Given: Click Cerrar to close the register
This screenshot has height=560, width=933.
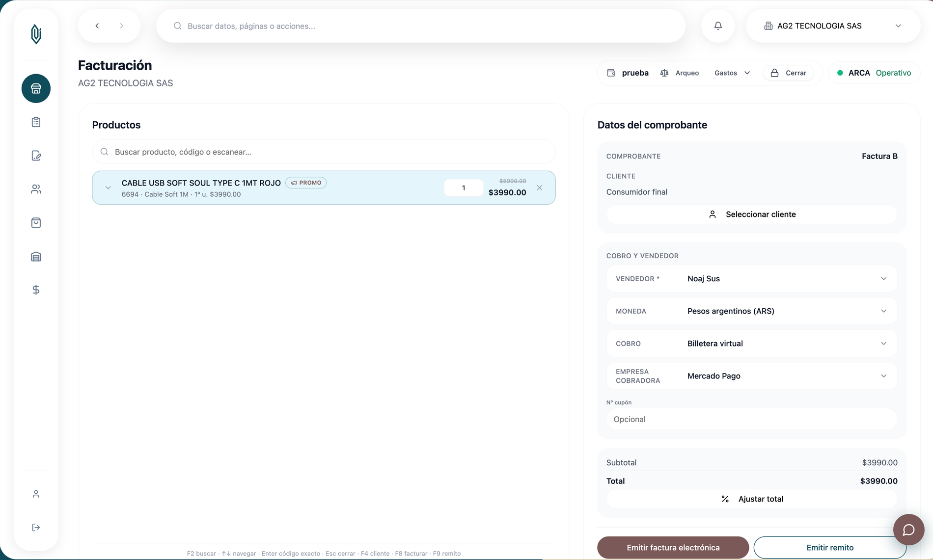Looking at the screenshot, I should [788, 73].
